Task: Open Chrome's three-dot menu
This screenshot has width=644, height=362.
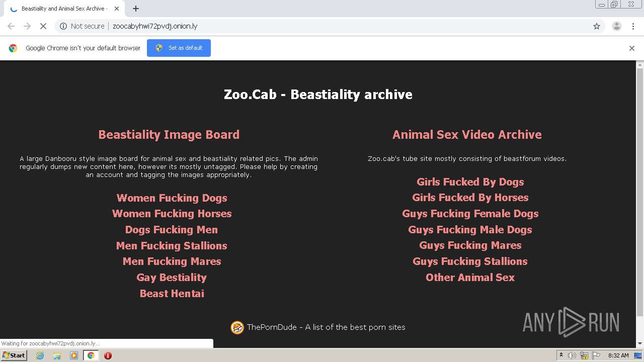Action: click(633, 26)
